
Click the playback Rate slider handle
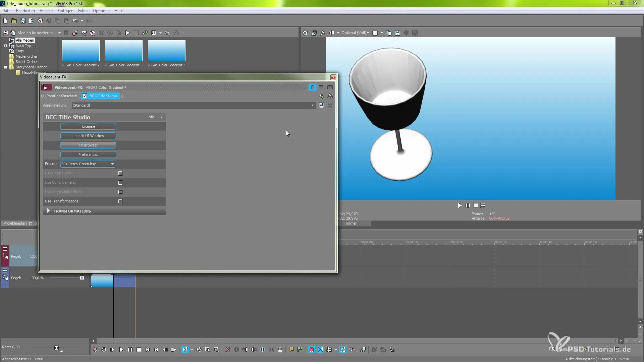(x=56, y=348)
